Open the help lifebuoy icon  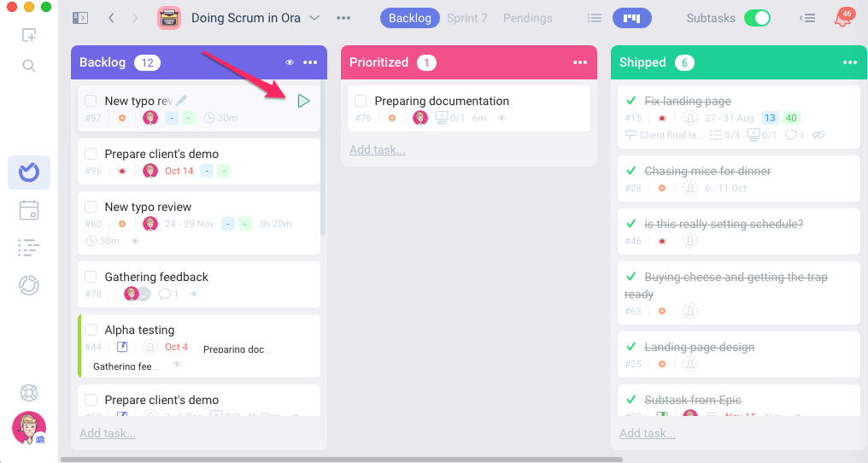click(29, 393)
